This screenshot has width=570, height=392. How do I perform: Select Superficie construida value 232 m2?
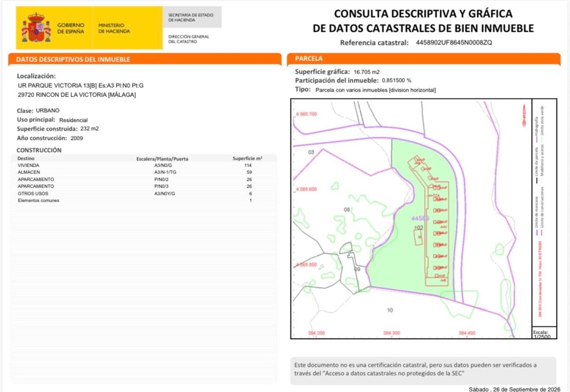[x=89, y=129]
